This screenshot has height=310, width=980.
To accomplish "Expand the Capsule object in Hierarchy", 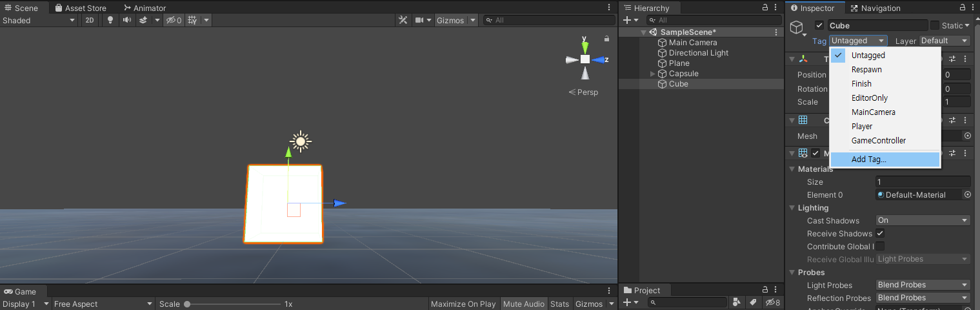I will point(652,74).
